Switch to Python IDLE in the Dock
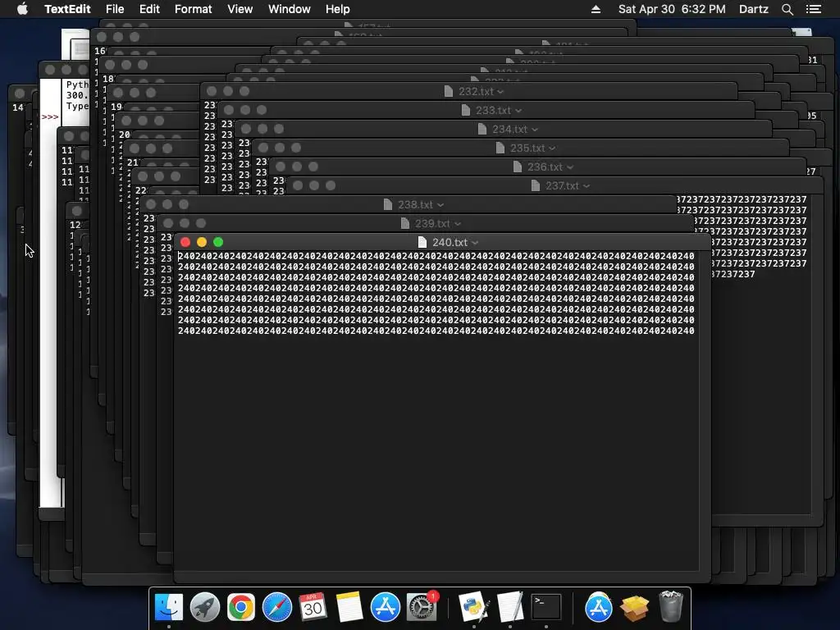The image size is (840, 630). pyautogui.click(x=473, y=607)
